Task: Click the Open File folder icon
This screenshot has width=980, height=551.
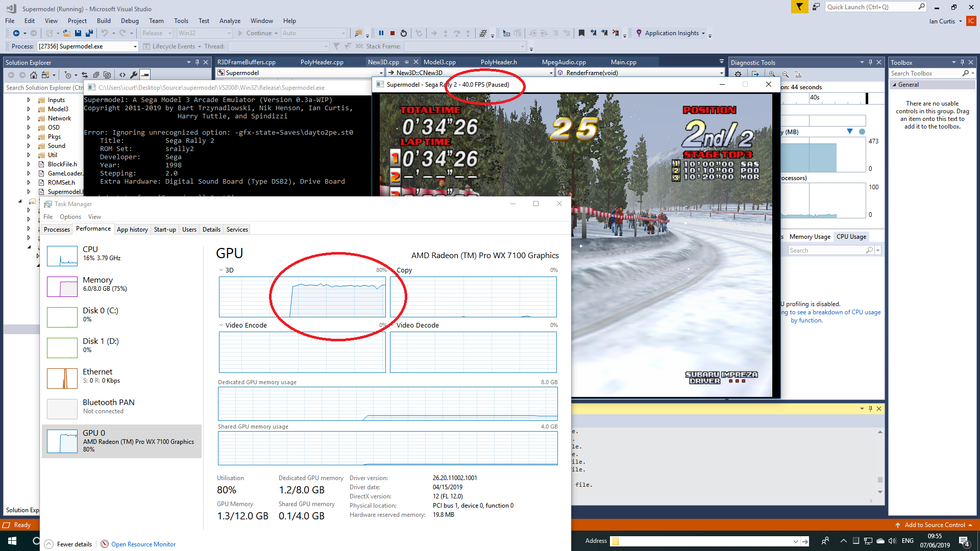Action: click(66, 33)
